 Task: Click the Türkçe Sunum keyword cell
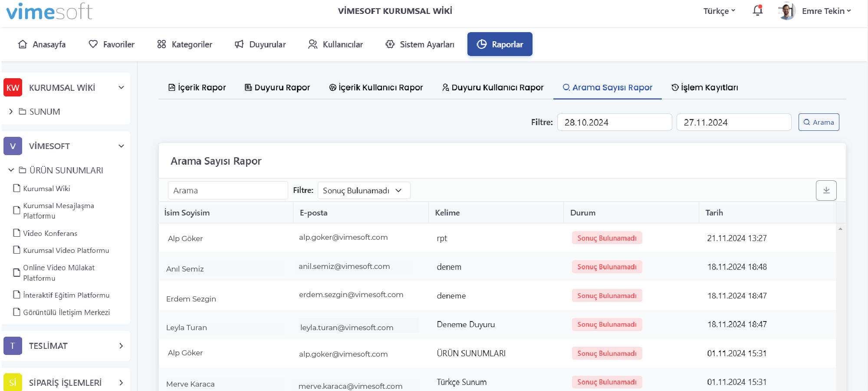point(462,382)
